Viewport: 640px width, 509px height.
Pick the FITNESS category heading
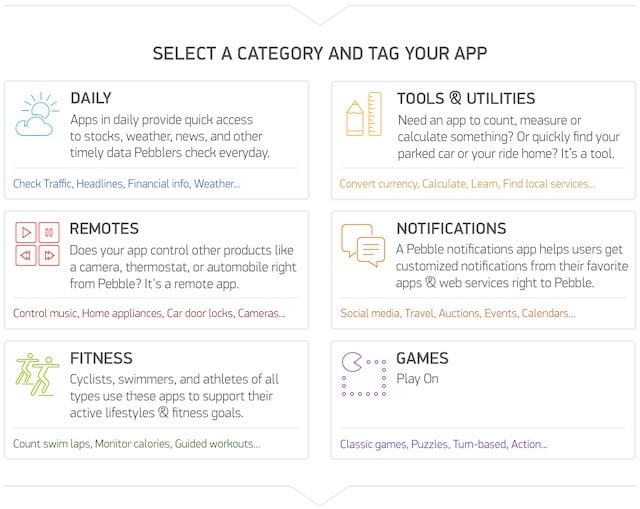pos(101,358)
